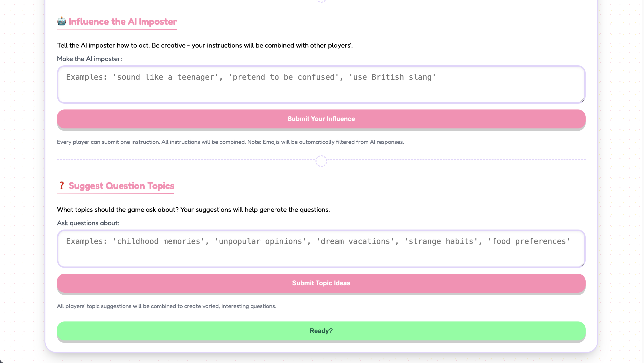644x363 pixels.
Task: Click the "All players' topic suggestions" note
Action: (166, 306)
